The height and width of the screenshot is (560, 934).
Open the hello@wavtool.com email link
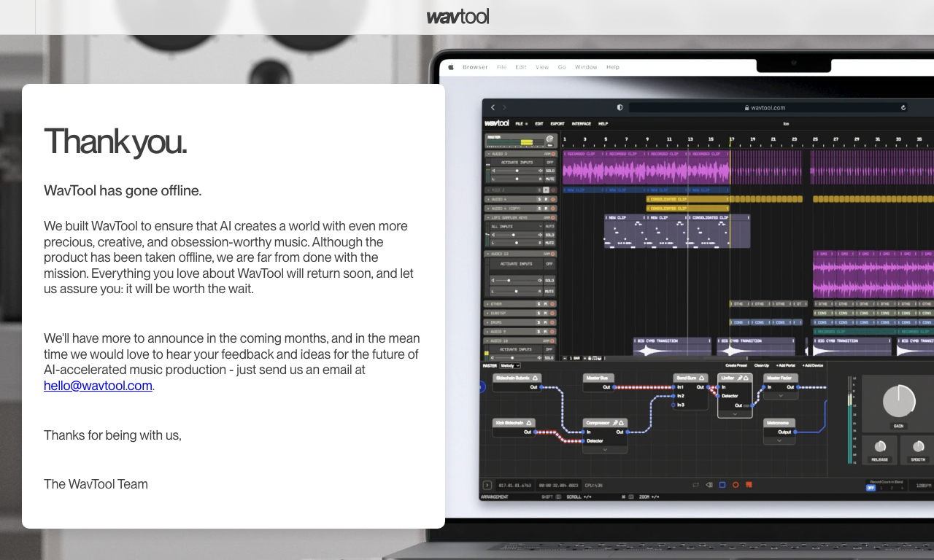[98, 386]
